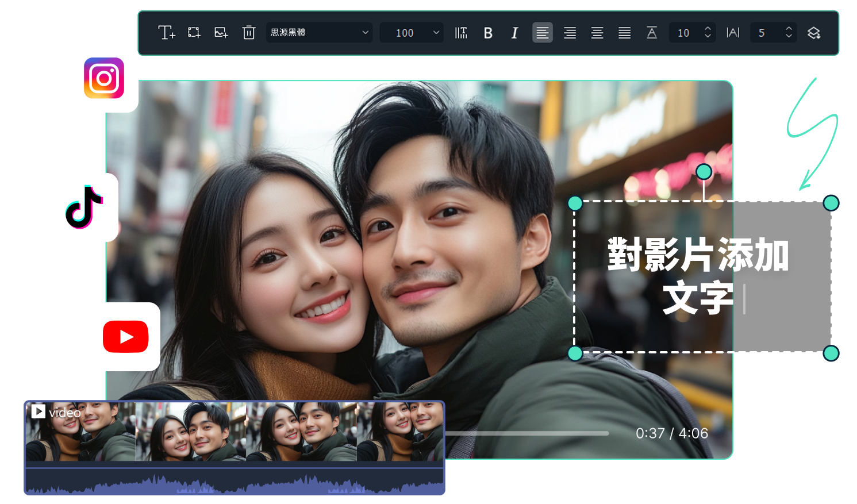Viewport: 857px width, 504px height.
Task: Click the rotation handle above text box
Action: (704, 172)
